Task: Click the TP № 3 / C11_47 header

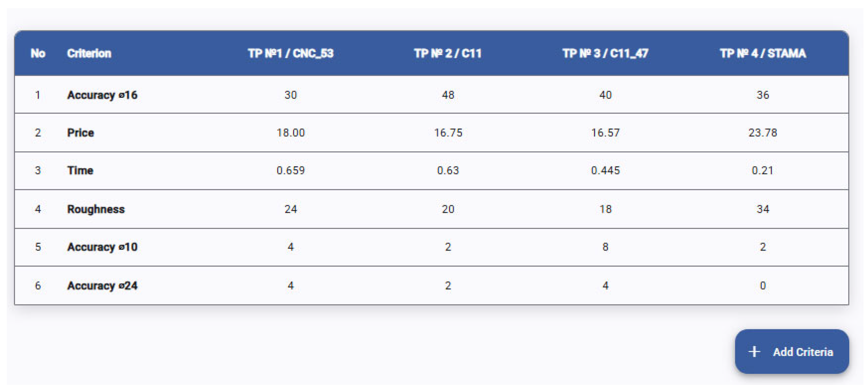Action: pos(605,53)
